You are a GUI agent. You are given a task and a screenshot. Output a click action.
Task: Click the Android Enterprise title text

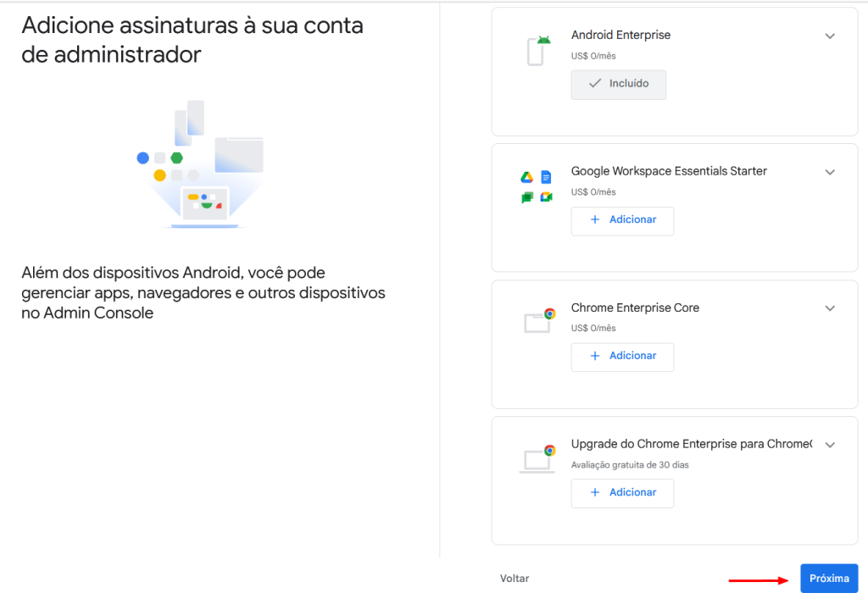click(x=620, y=35)
